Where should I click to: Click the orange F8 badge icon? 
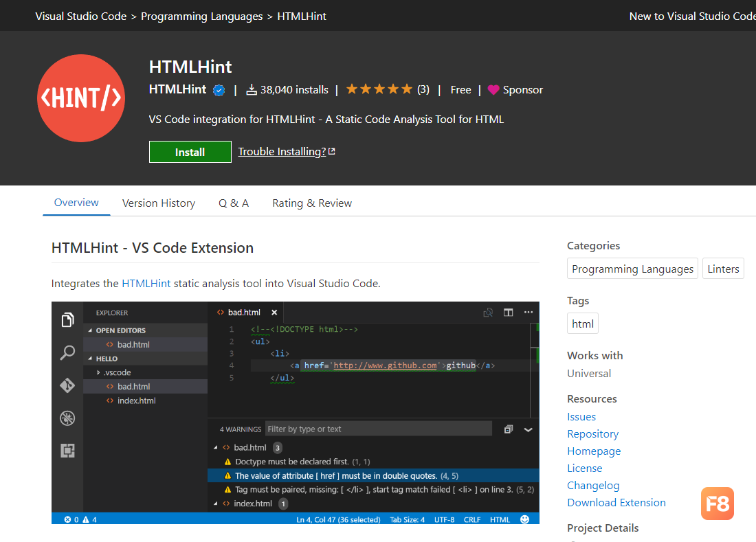pos(718,504)
